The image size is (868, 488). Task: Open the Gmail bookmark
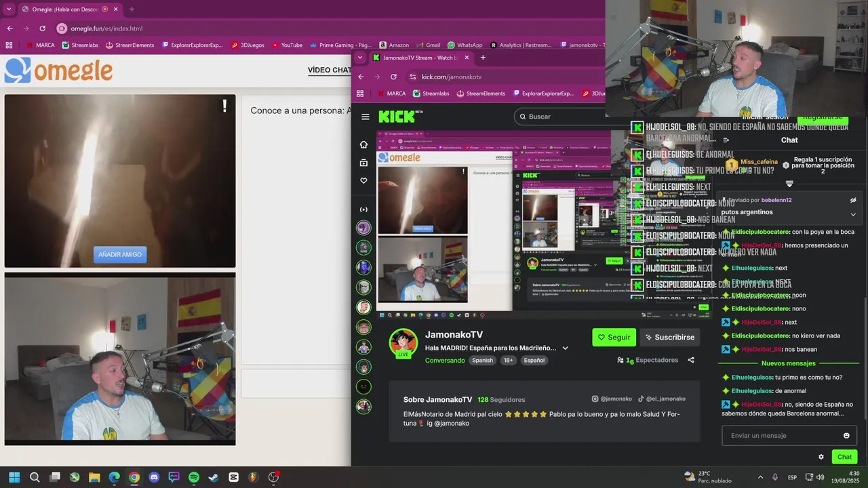[x=428, y=45]
